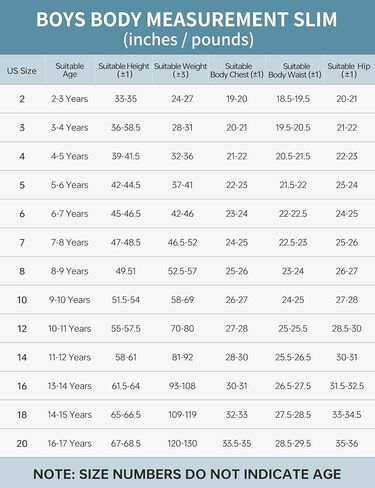
Task: Select the US size 2 row label
Action: point(22,99)
